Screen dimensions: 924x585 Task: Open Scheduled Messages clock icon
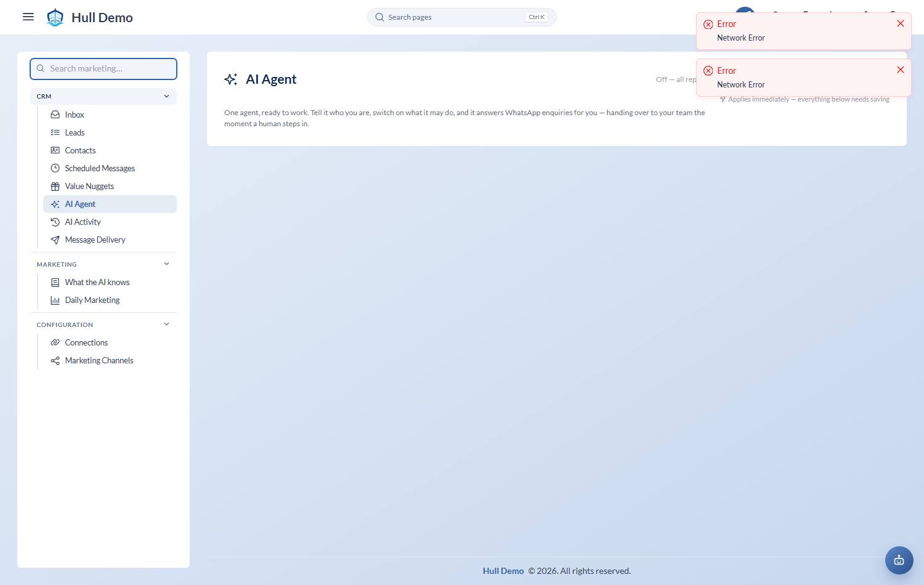pyautogui.click(x=55, y=168)
